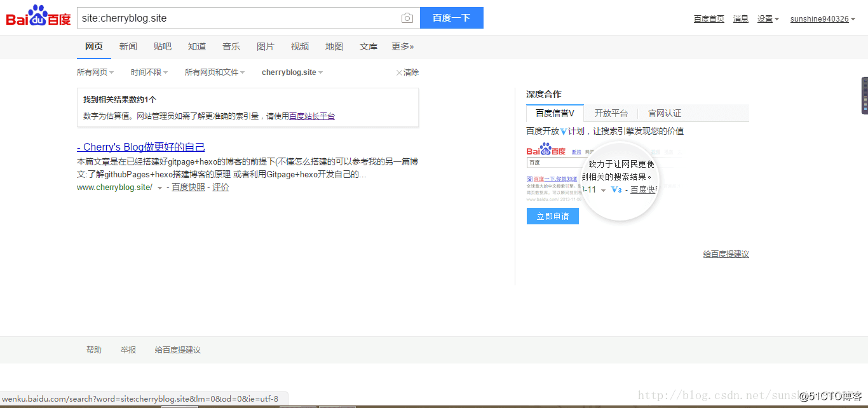Switch to 贴吧 tab

coord(163,46)
